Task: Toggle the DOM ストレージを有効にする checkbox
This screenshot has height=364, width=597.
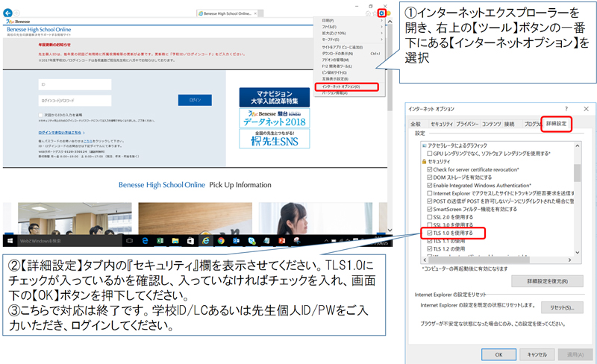Action: [x=430, y=178]
